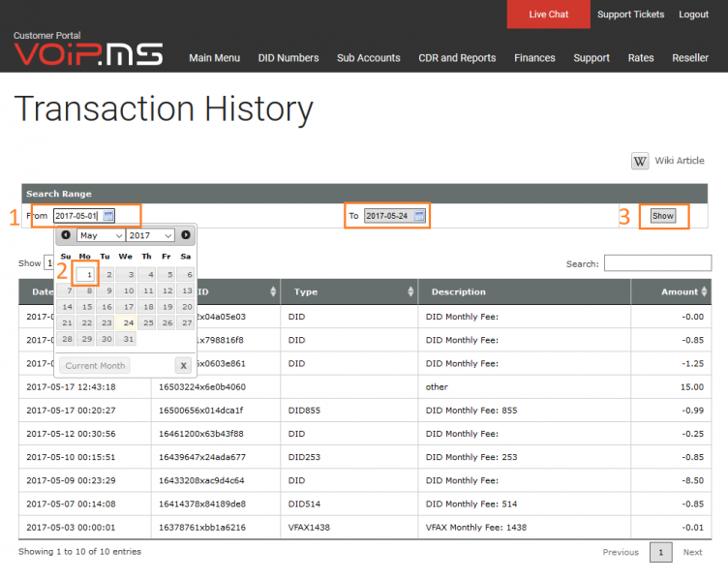Close the datepicker with X button

point(183,365)
